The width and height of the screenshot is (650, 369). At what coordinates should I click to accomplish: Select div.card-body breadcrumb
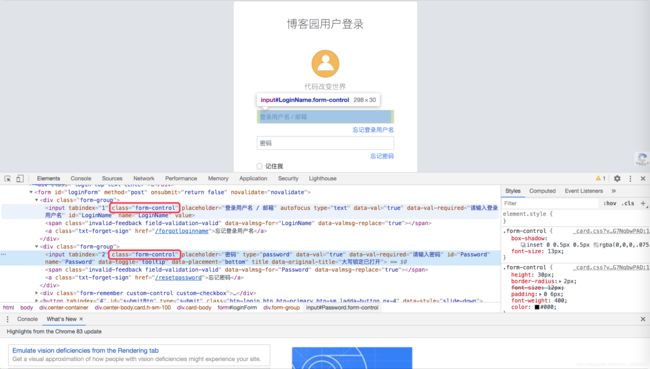(x=194, y=308)
